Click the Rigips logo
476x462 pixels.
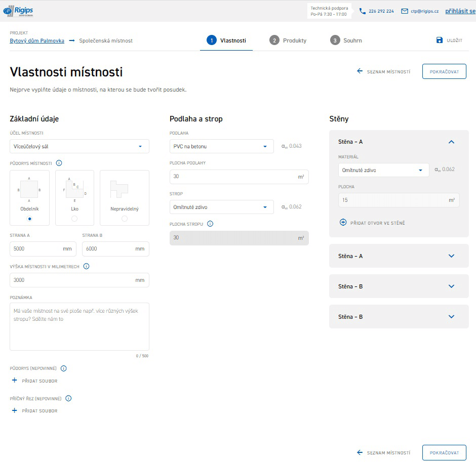pos(18,11)
